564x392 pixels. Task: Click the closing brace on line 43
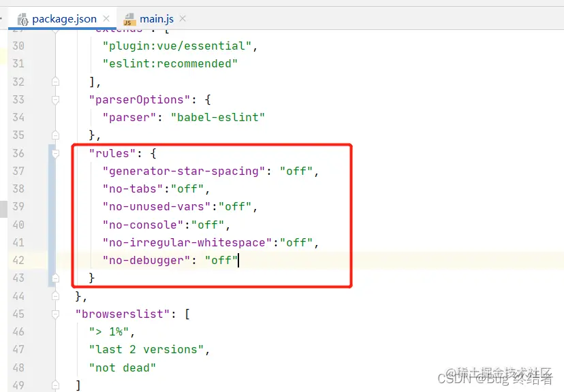pos(92,278)
